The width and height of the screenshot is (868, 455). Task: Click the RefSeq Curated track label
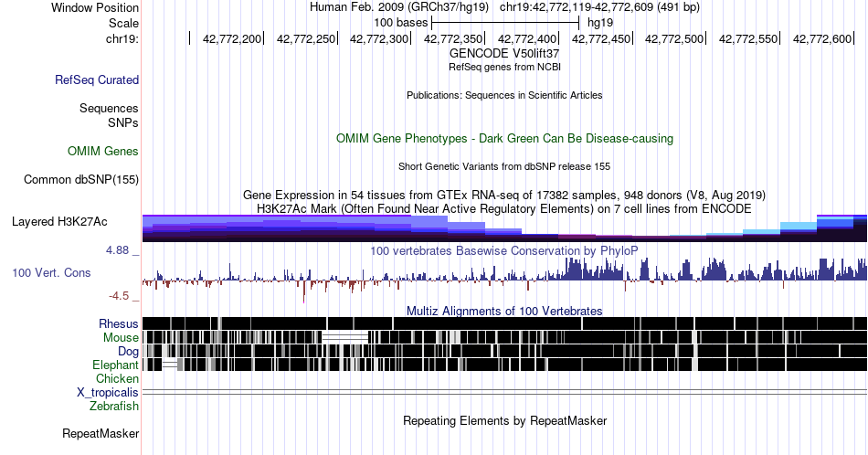point(96,79)
